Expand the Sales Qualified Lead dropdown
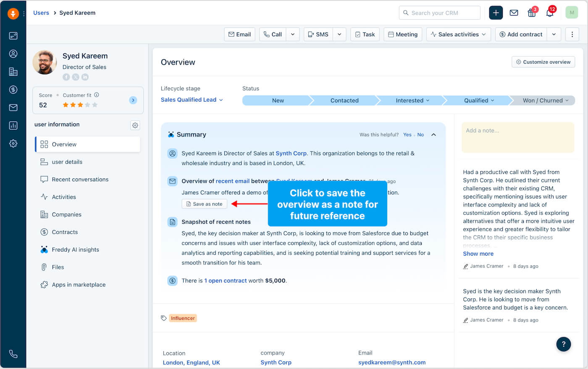 [192, 100]
